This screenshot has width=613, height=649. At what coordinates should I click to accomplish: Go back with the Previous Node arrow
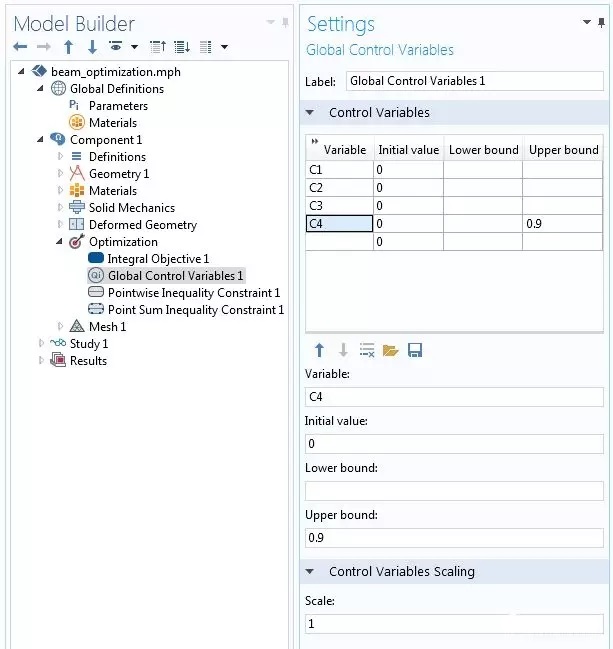(x=20, y=47)
